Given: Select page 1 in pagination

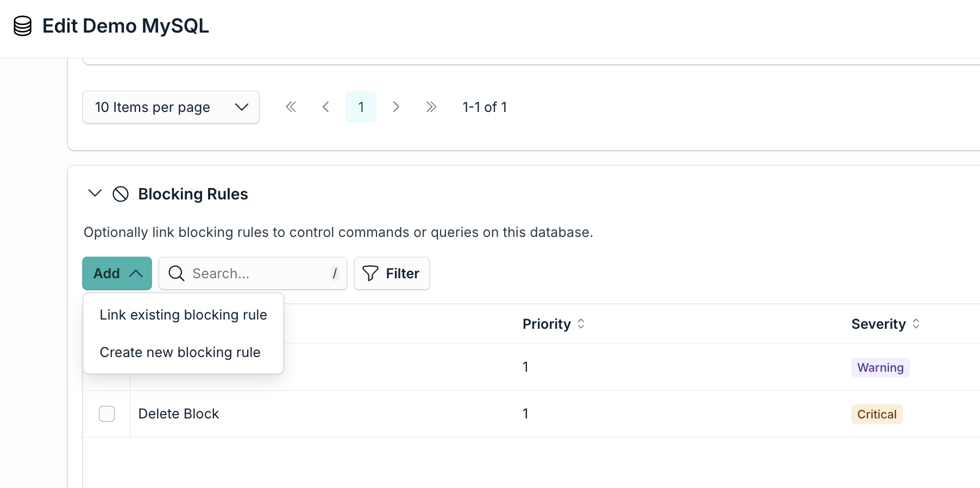Looking at the screenshot, I should [x=361, y=107].
